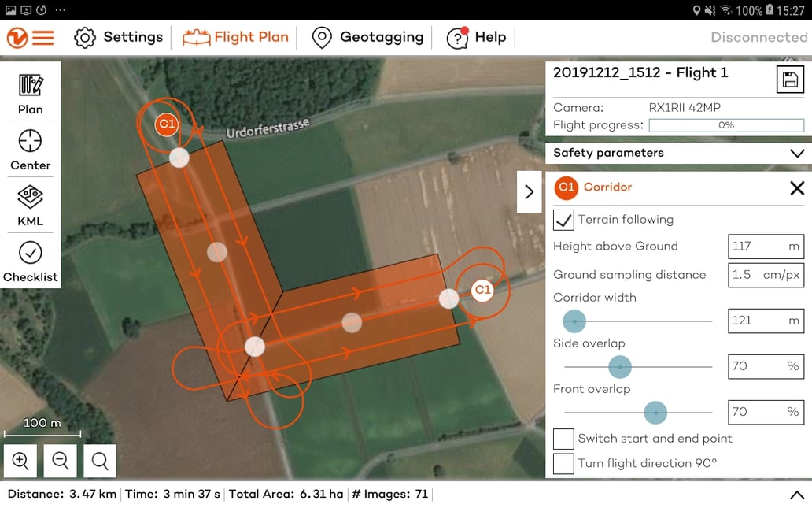
Task: Click the Corridor width slider handle
Action: (x=574, y=321)
